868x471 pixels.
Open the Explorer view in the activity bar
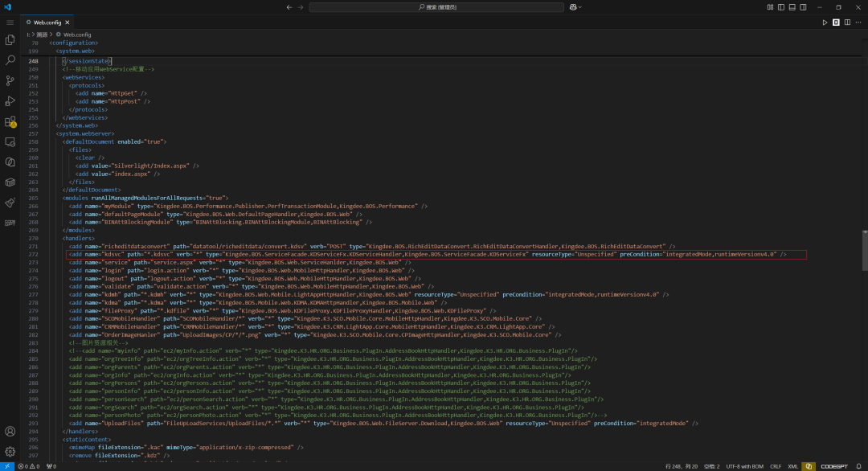coord(10,40)
